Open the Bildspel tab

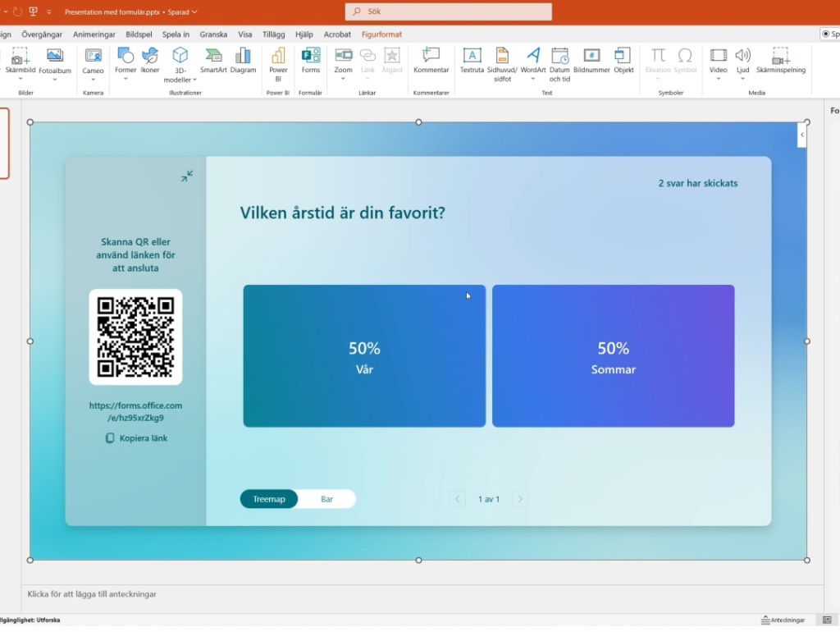point(139,34)
